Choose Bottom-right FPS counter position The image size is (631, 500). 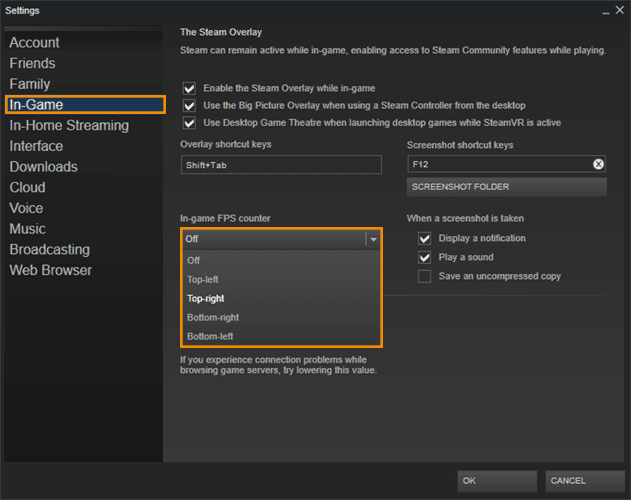(x=281, y=317)
